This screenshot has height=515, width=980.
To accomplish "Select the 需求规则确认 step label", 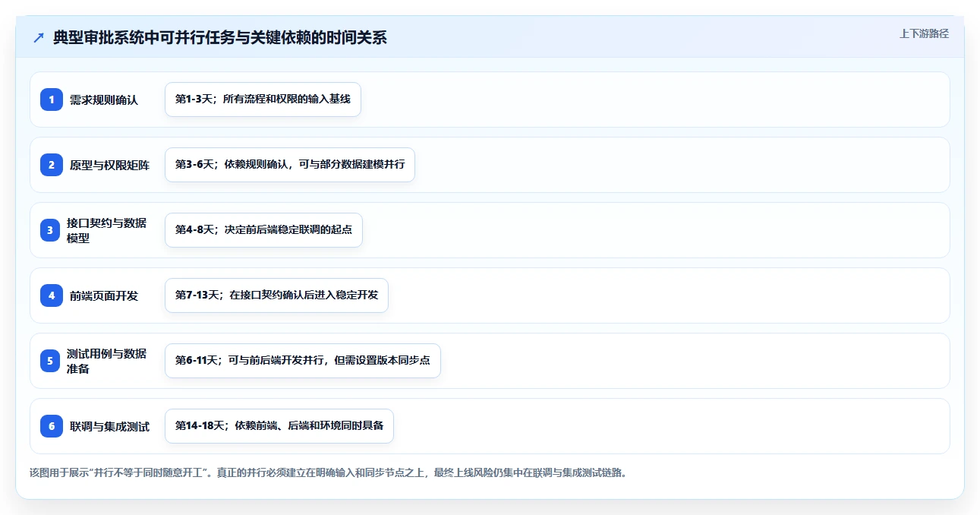I will pos(104,100).
